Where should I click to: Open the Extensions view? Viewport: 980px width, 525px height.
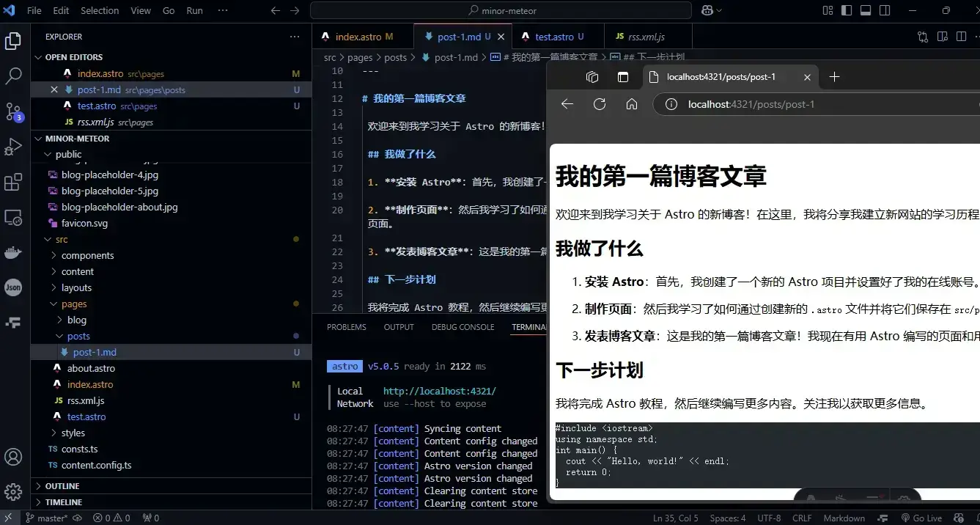(13, 182)
